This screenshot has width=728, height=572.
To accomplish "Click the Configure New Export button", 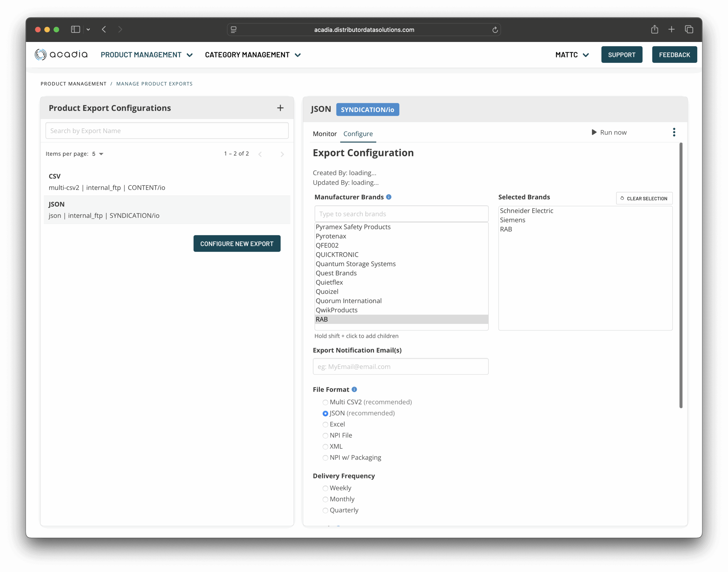I will tap(237, 243).
